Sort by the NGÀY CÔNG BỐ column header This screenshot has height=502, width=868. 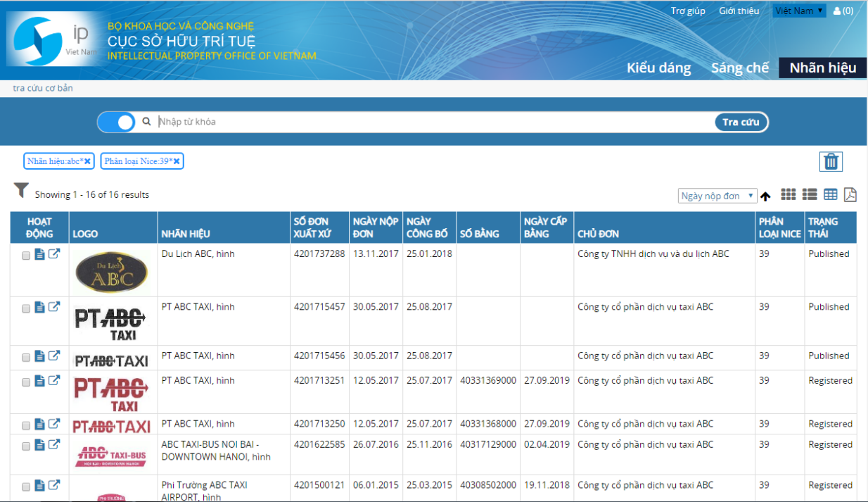[x=428, y=227]
